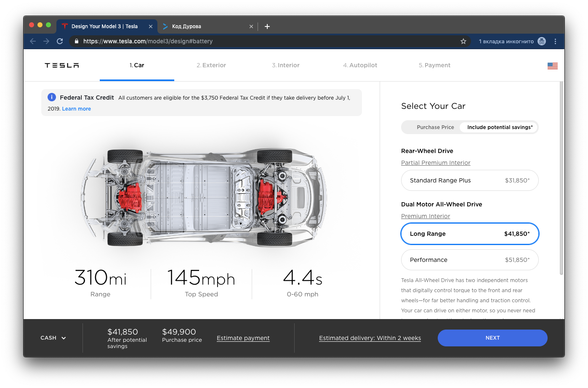The image size is (588, 388).
Task: Click the Rear-Wheel Drive heading
Action: click(427, 151)
